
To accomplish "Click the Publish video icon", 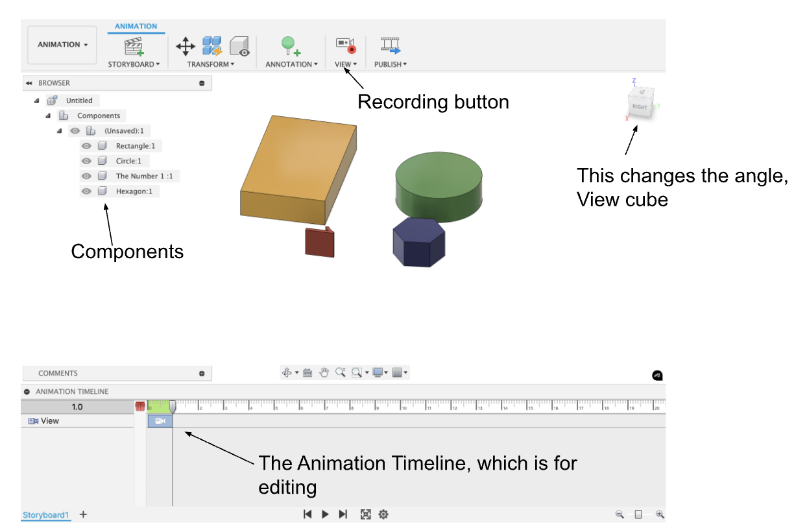I will pyautogui.click(x=390, y=45).
